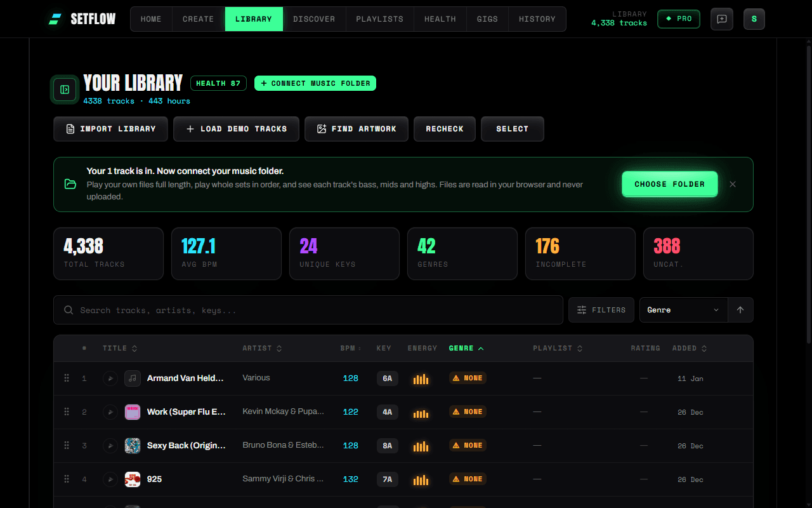Toggle the sidebar panel icon beside Your Library
Viewport: 812px width, 508px height.
pyautogui.click(x=65, y=90)
